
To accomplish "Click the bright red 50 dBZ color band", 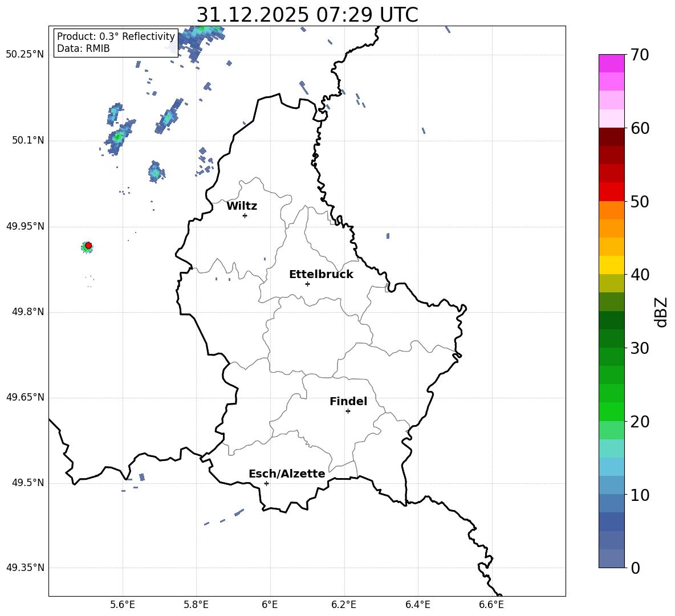I will (611, 192).
